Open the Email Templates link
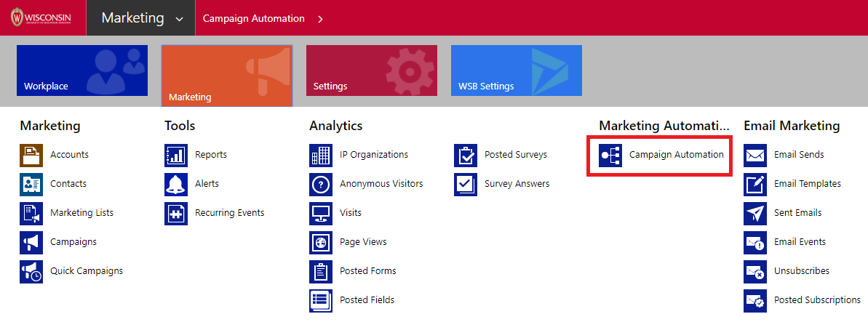Viewport: 868px width, 330px height. pos(807,184)
